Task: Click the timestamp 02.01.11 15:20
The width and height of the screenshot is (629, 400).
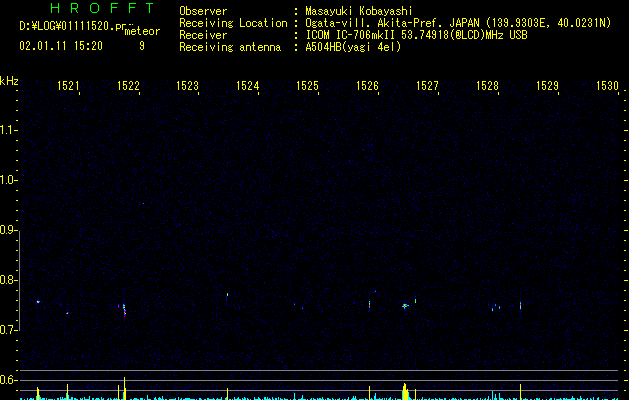Action: point(61,46)
